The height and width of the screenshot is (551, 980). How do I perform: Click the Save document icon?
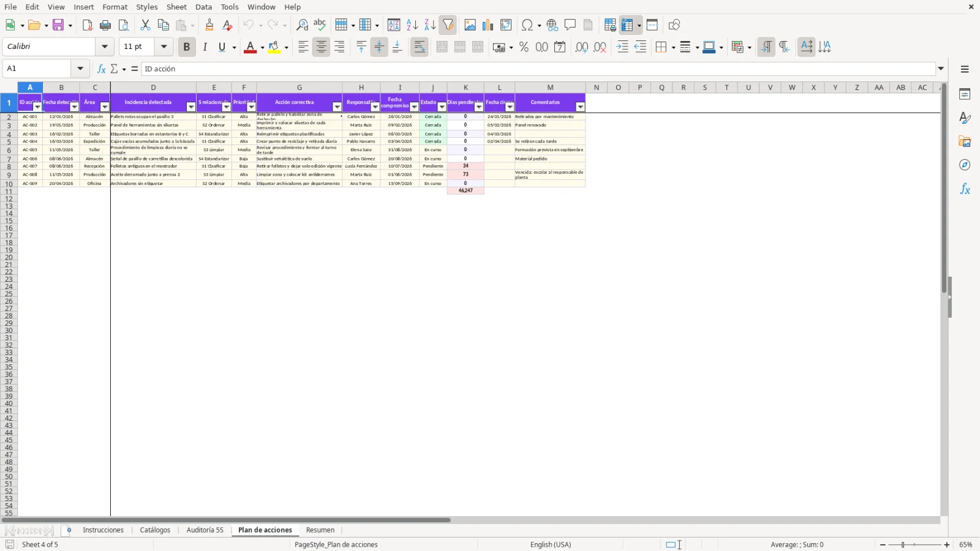(59, 25)
